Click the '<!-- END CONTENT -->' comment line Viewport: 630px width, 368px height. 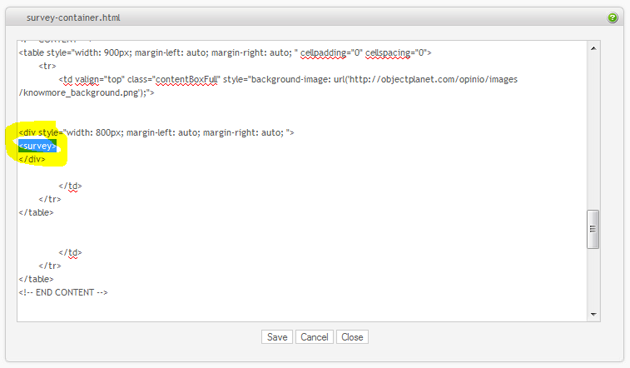pyautogui.click(x=63, y=292)
